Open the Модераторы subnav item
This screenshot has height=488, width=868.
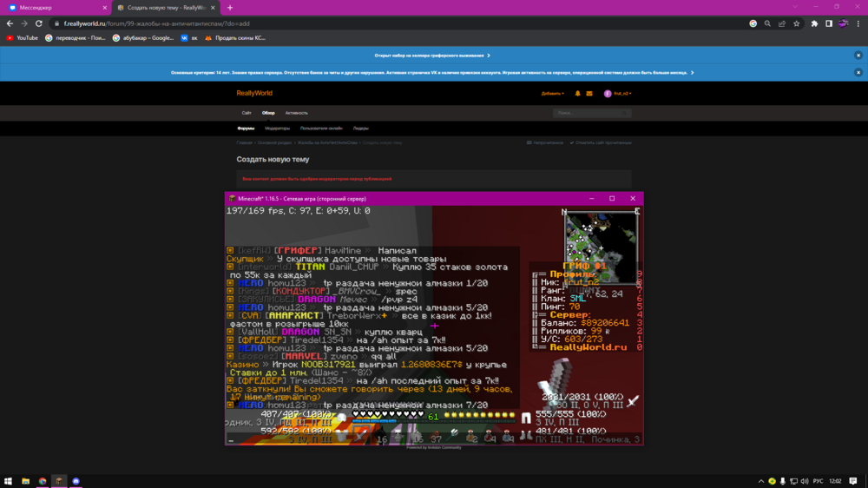[x=277, y=129]
